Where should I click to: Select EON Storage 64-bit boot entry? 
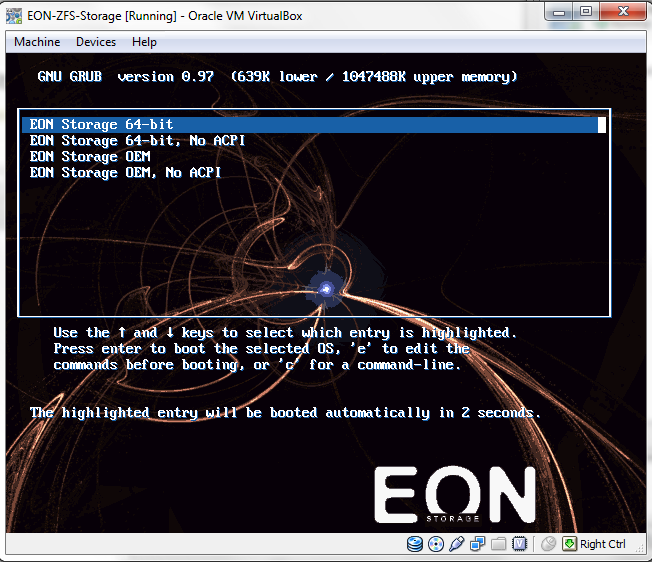pos(314,125)
